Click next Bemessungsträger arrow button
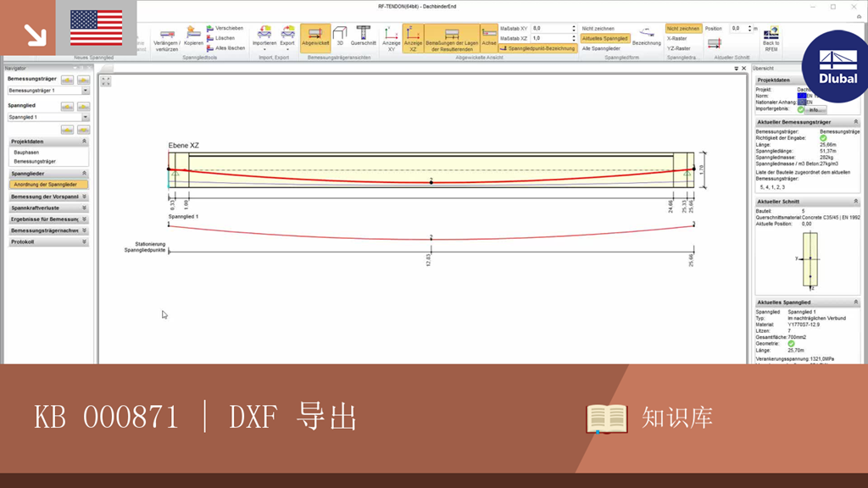868x488 pixels. (x=83, y=80)
